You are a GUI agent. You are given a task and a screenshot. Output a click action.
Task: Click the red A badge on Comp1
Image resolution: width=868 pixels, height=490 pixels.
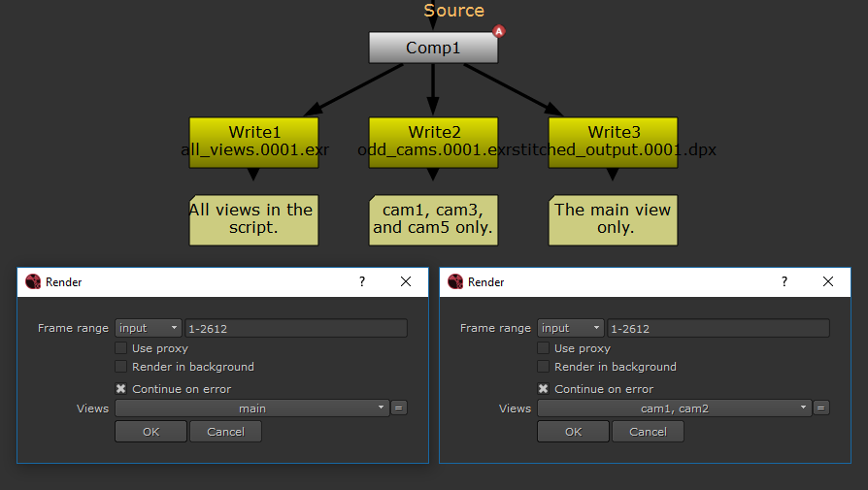(x=499, y=31)
